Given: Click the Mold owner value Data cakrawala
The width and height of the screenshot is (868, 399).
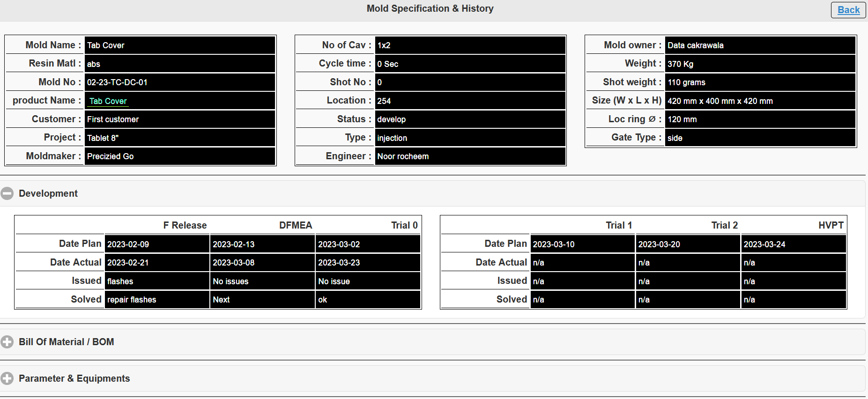Looking at the screenshot, I should coord(695,45).
